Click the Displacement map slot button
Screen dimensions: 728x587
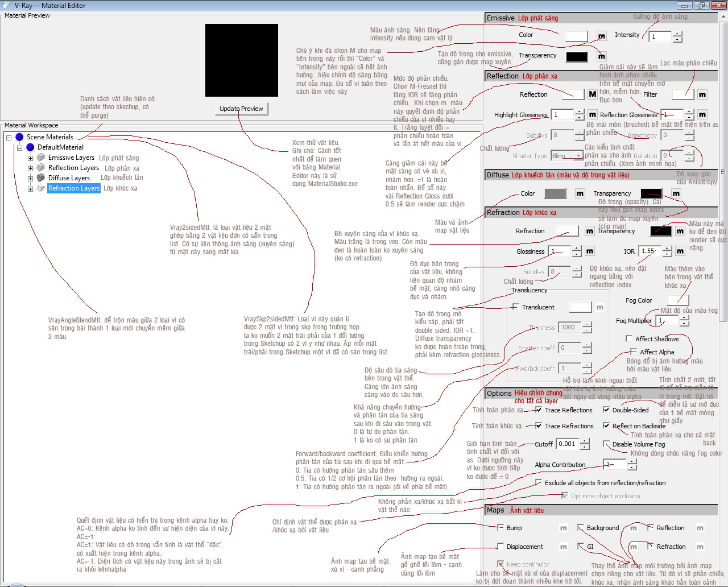point(563,547)
